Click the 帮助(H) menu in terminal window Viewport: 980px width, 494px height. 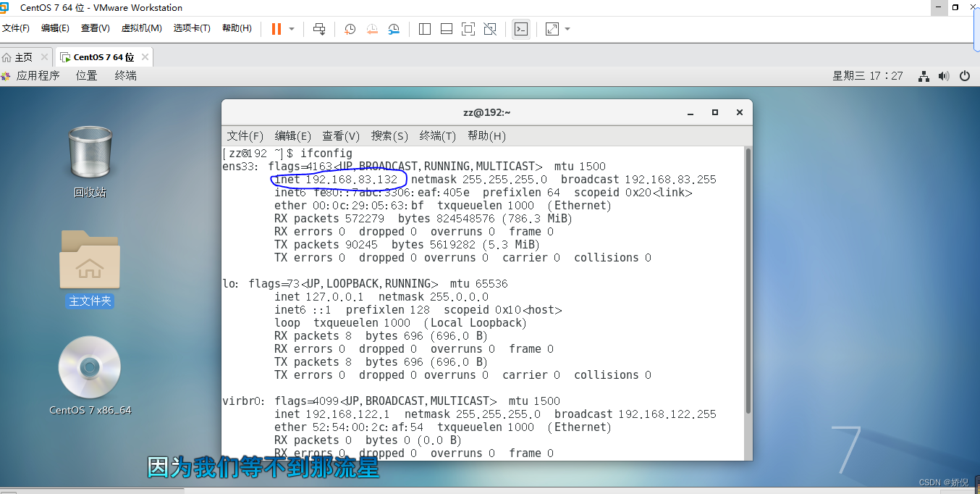(486, 135)
